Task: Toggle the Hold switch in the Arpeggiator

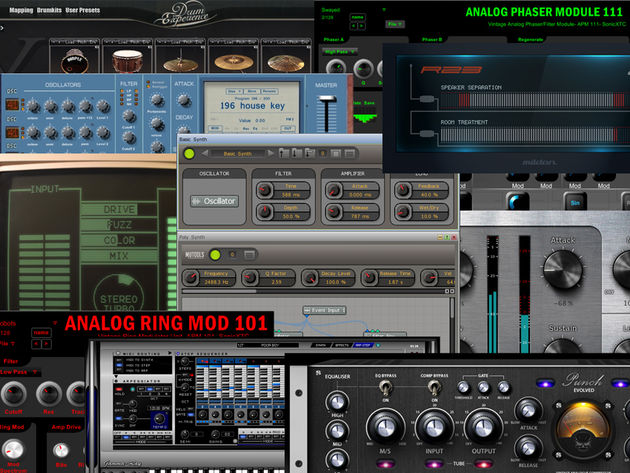Action: pos(120,389)
